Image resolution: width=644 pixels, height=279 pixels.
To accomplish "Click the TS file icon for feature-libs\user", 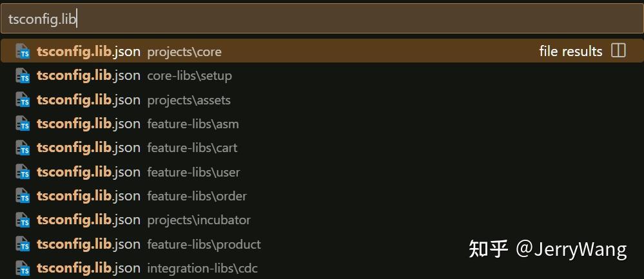I will pyautogui.click(x=23, y=172).
